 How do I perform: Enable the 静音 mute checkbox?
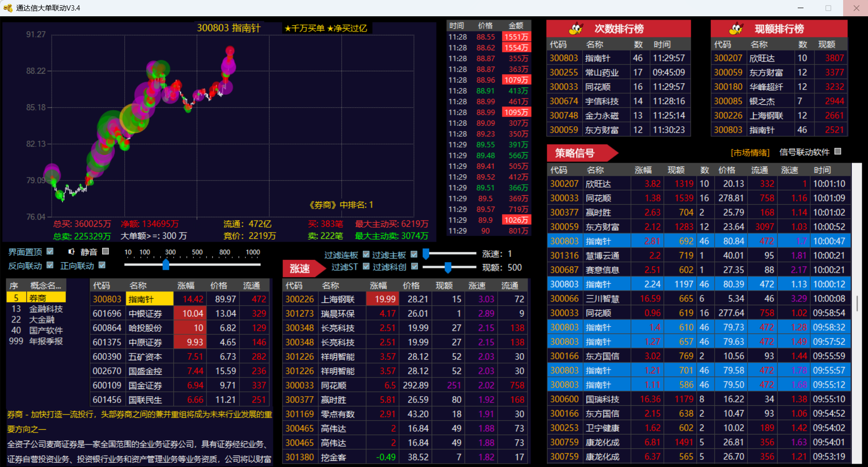click(106, 251)
